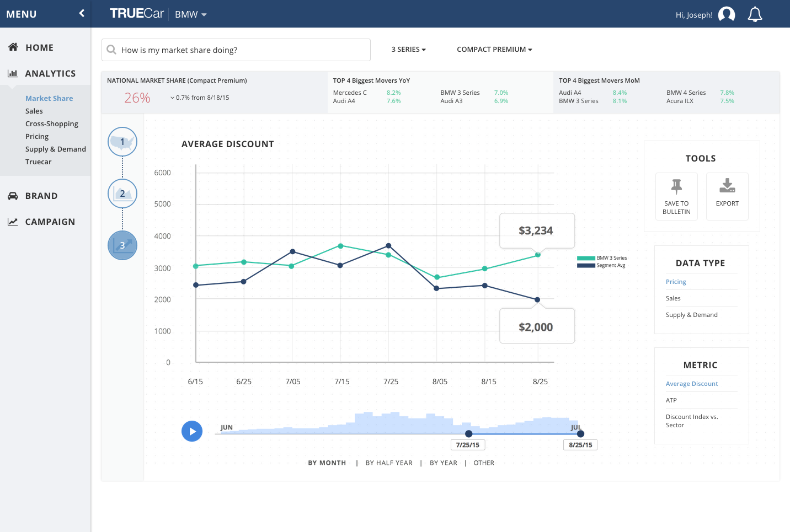Viewport: 790px width, 532px height.
Task: Select step 3 trend chart icon
Action: pyautogui.click(x=122, y=245)
